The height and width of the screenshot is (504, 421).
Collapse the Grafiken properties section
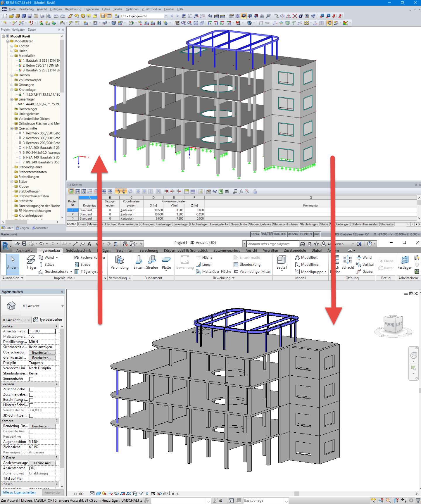pos(57,326)
